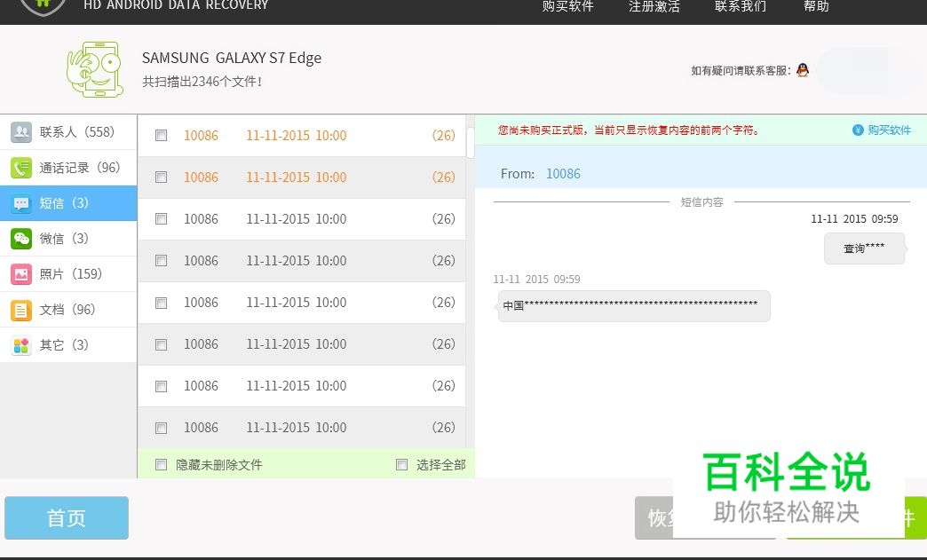Click the green phone mascot device icon
Viewport: 927px width, 560px height.
[x=95, y=69]
